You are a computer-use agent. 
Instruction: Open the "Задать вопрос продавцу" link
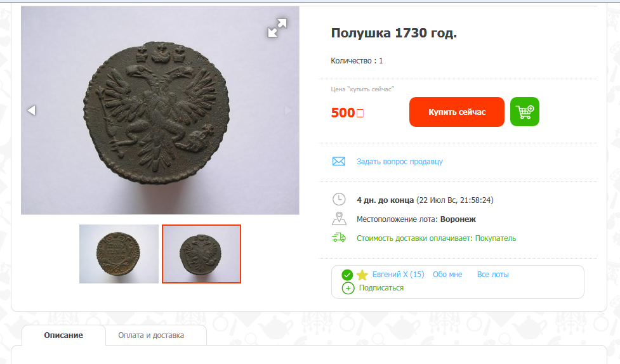[x=400, y=162]
